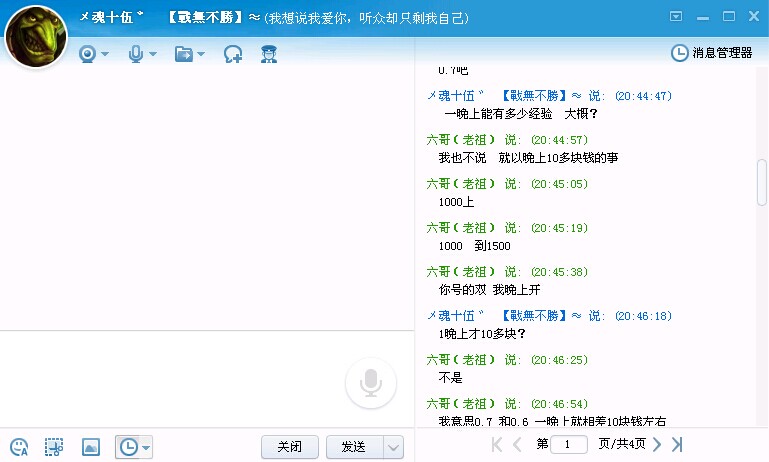This screenshot has height=462, width=769.
Task: Expand the file transfer options arrow
Action: pyautogui.click(x=201, y=54)
